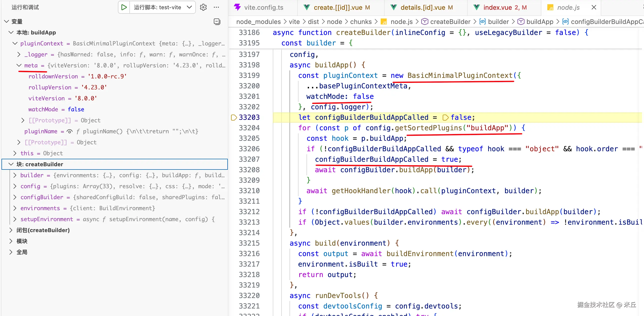Collapse the 变量 section
Screen dimensions: 644x316
[7, 21]
